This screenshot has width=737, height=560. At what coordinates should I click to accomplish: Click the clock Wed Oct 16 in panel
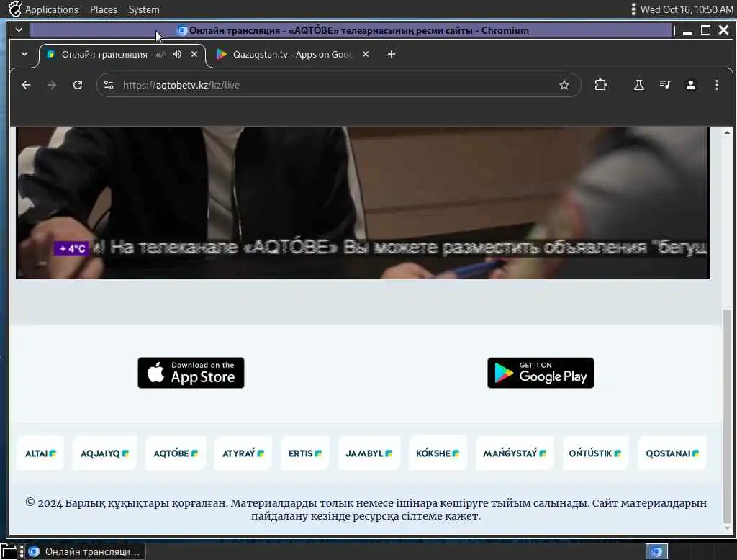686,9
